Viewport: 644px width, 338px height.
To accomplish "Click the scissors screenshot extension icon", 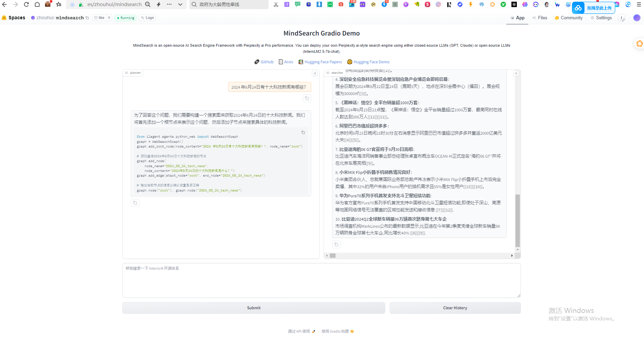I will pos(276,4).
